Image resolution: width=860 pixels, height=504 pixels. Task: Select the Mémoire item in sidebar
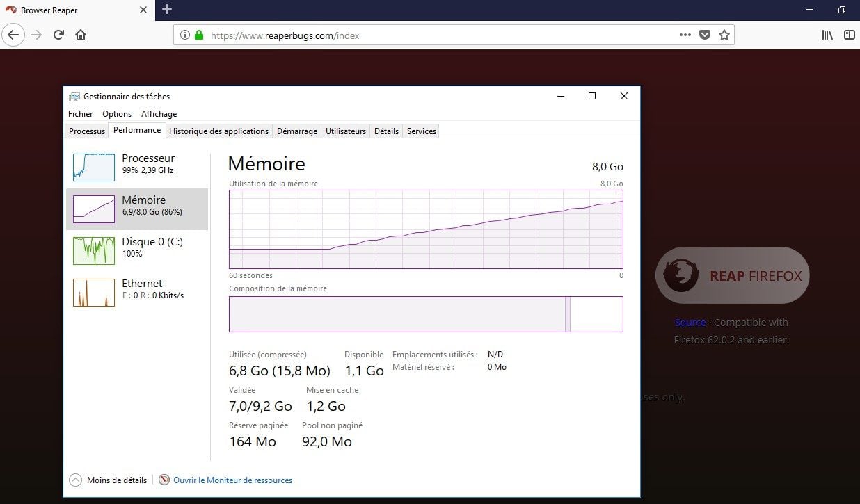point(137,209)
